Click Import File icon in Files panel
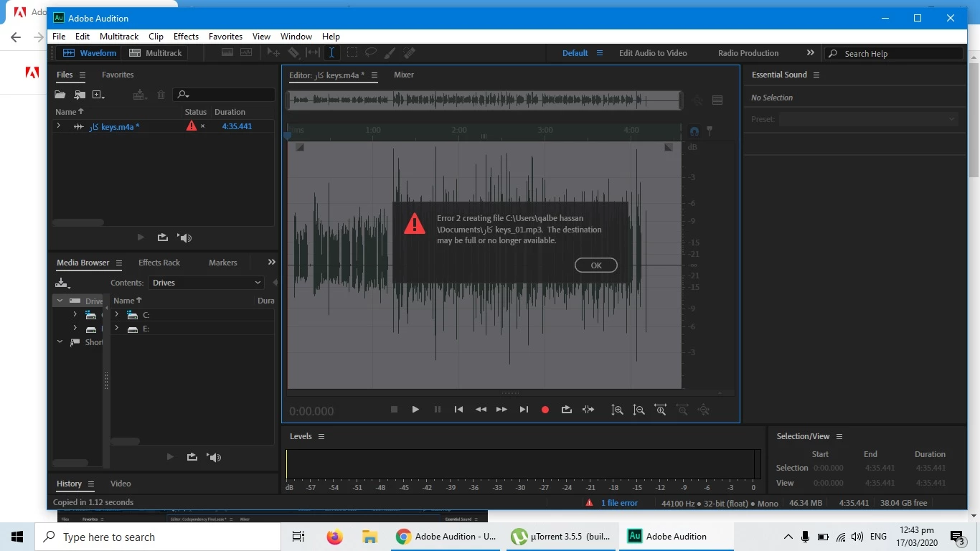This screenshot has height=551, width=980. coord(80,95)
